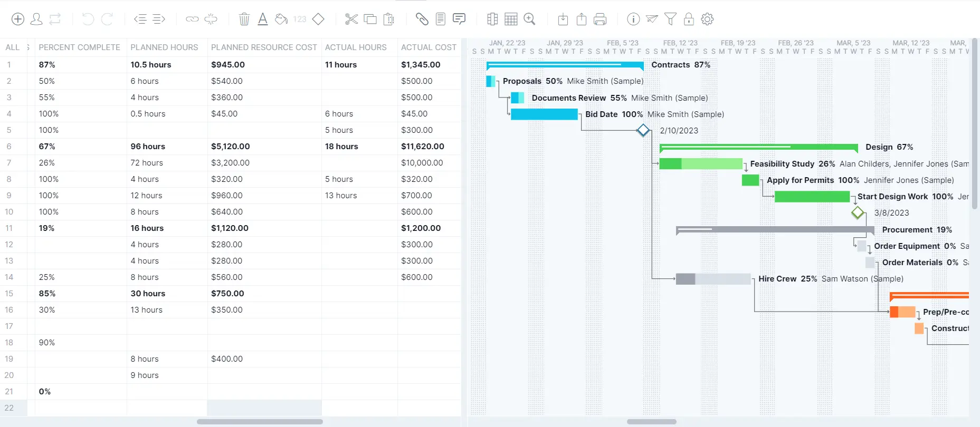Click the diamond milestone icon
The height and width of the screenshot is (427, 980).
click(x=318, y=20)
